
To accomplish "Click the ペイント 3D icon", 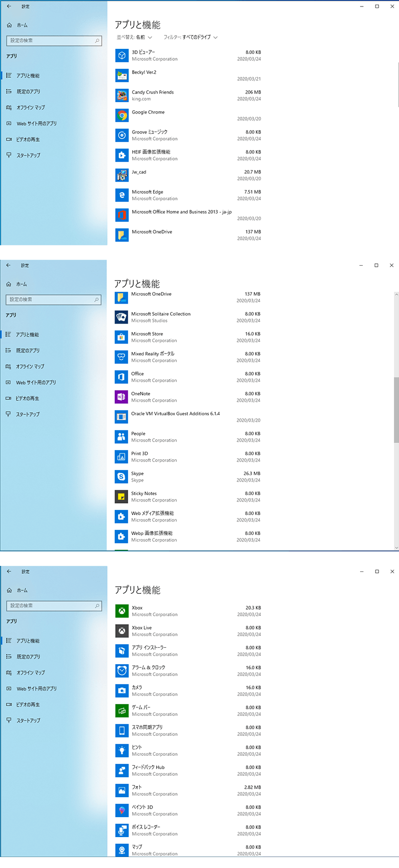I will click(122, 810).
